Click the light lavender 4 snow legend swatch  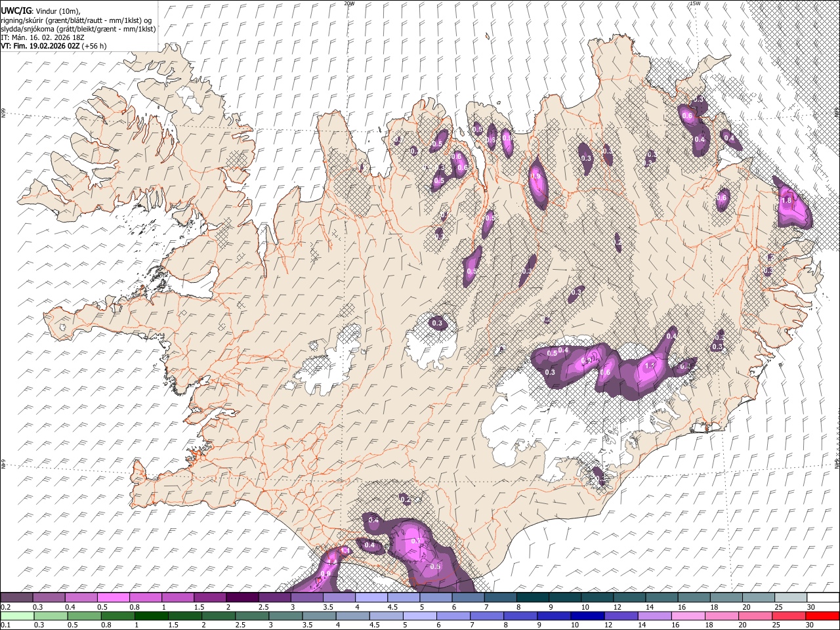pos(371,598)
